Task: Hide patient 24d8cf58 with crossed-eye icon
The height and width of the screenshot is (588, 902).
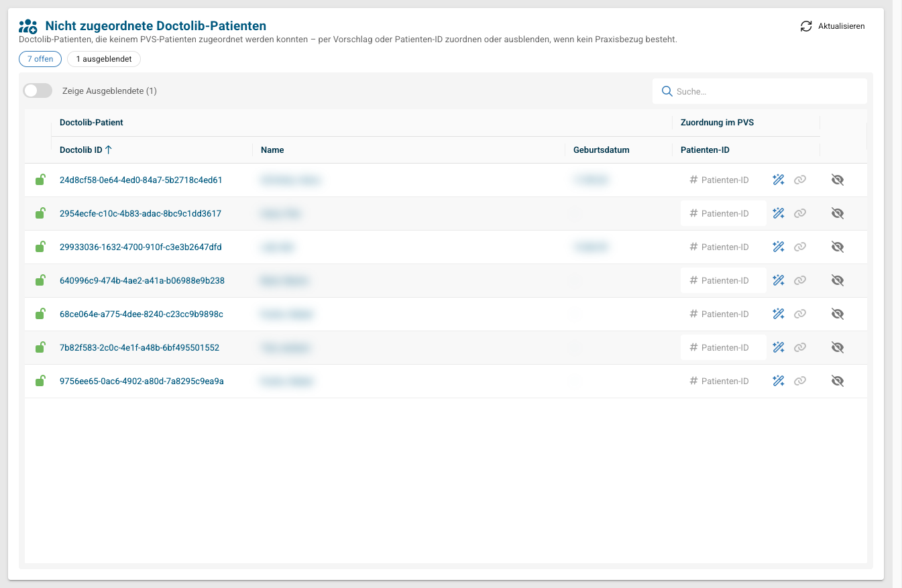Action: [x=837, y=180]
